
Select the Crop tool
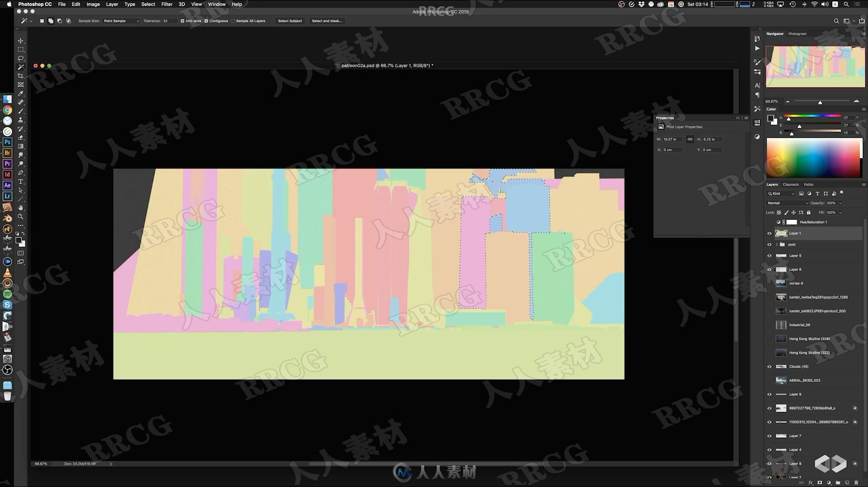coord(21,76)
